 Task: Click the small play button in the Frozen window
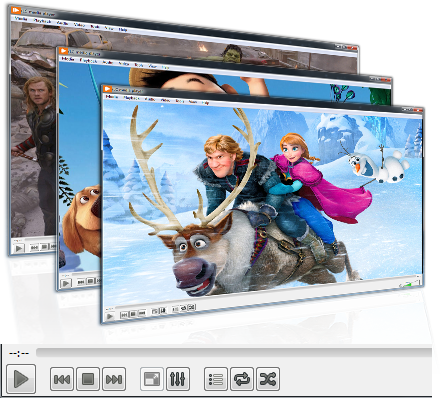tap(110, 316)
